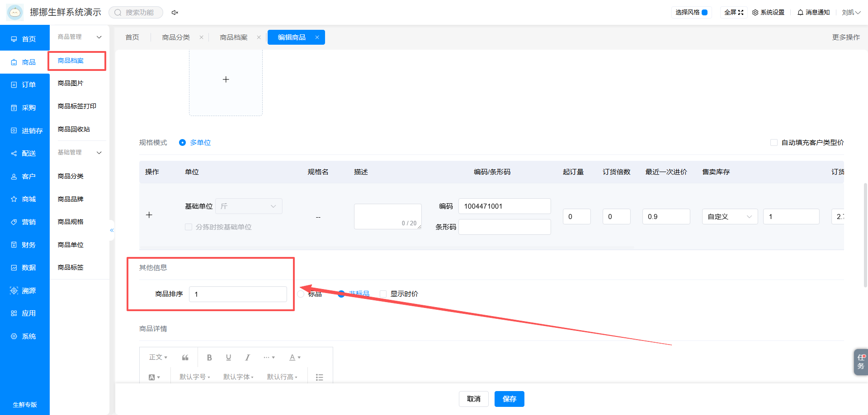Click the 选择风格 blue color swatch
This screenshot has width=868, height=415.
tap(704, 13)
